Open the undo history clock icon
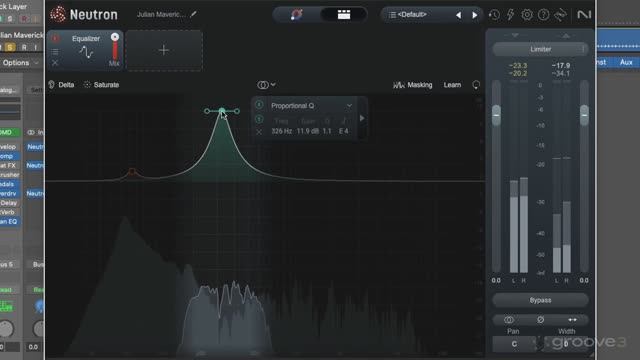 494,15
